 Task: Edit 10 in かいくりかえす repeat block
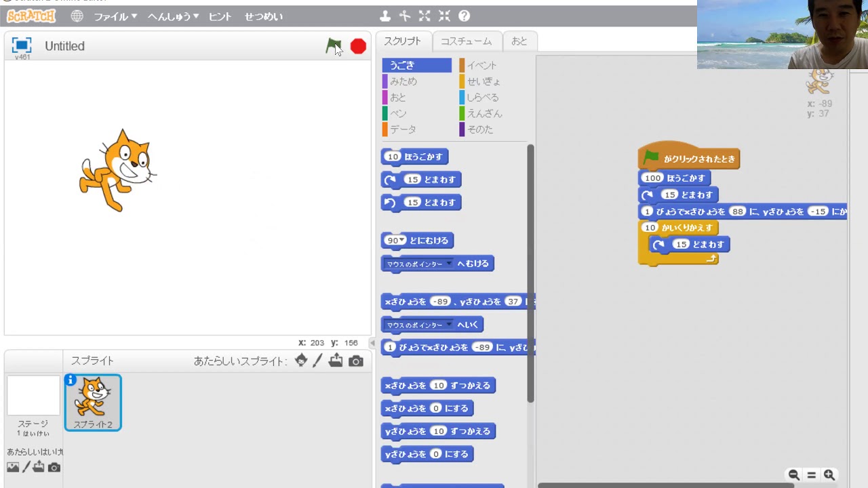[x=650, y=228]
